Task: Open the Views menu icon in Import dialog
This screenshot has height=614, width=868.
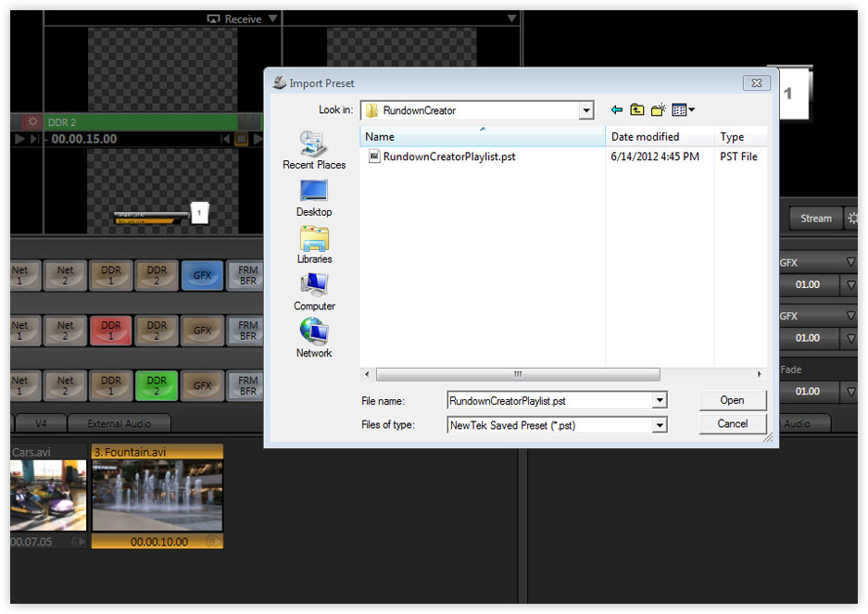Action: point(682,109)
